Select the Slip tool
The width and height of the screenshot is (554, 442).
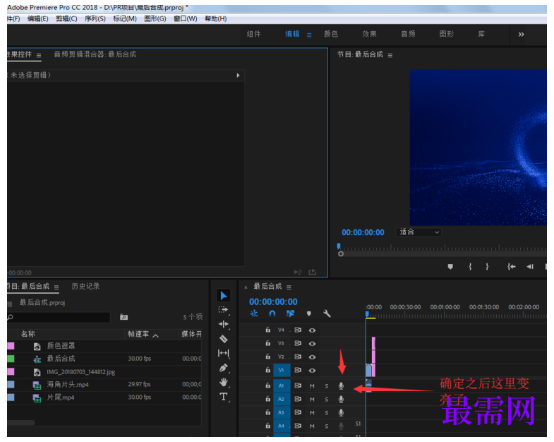point(223,353)
